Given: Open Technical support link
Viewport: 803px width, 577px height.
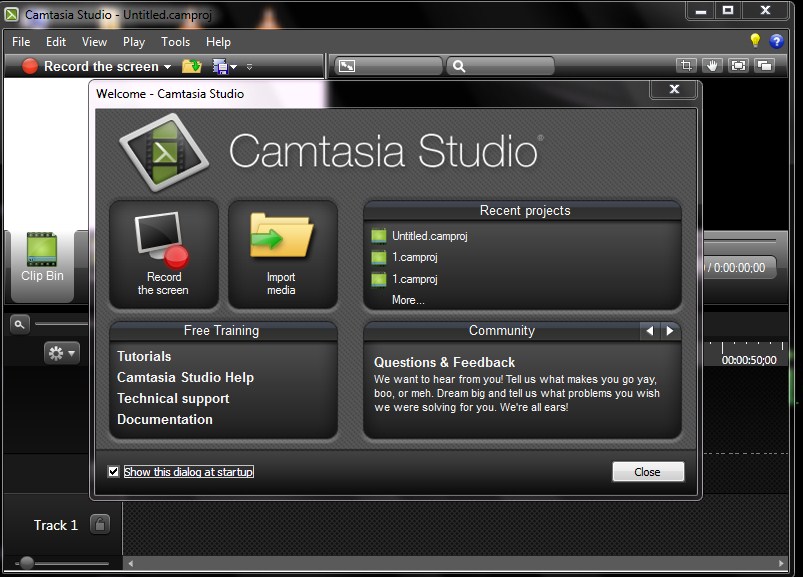Looking at the screenshot, I should [173, 398].
